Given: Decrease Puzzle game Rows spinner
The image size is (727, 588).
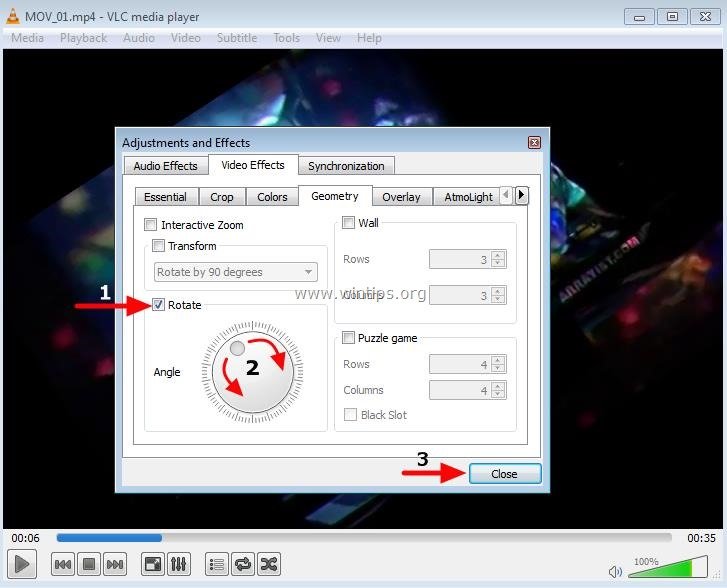Looking at the screenshot, I should [498, 368].
